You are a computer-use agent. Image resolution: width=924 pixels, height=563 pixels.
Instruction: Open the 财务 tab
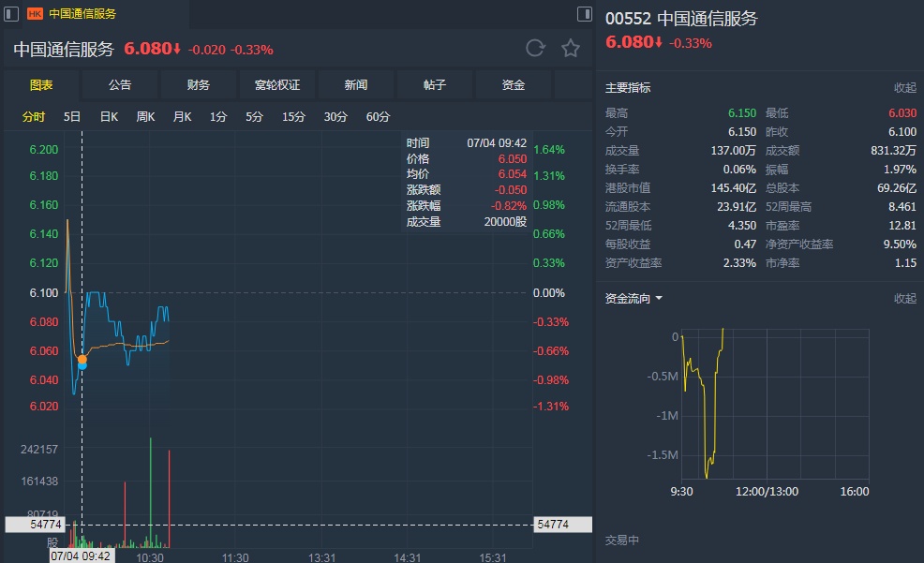tap(199, 85)
